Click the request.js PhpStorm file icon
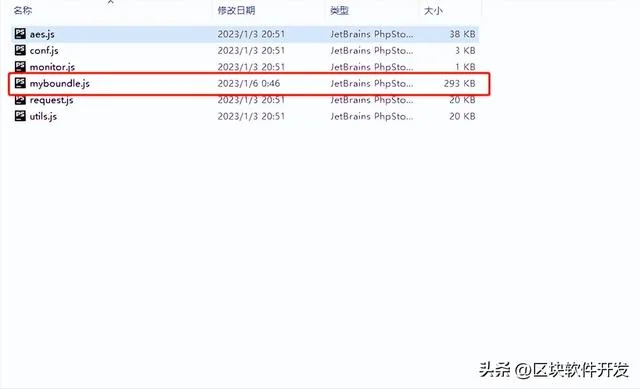This screenshot has height=389, width=640. pyautogui.click(x=20, y=100)
